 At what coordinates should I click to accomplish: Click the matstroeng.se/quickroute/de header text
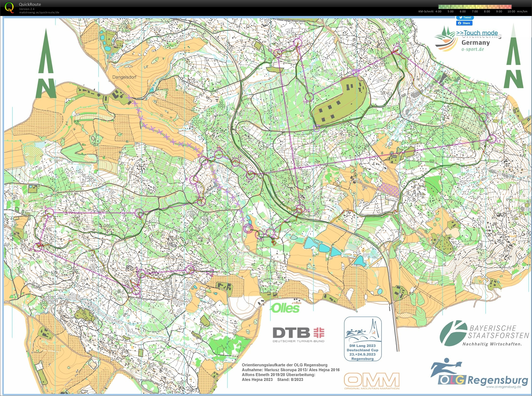coord(39,12)
